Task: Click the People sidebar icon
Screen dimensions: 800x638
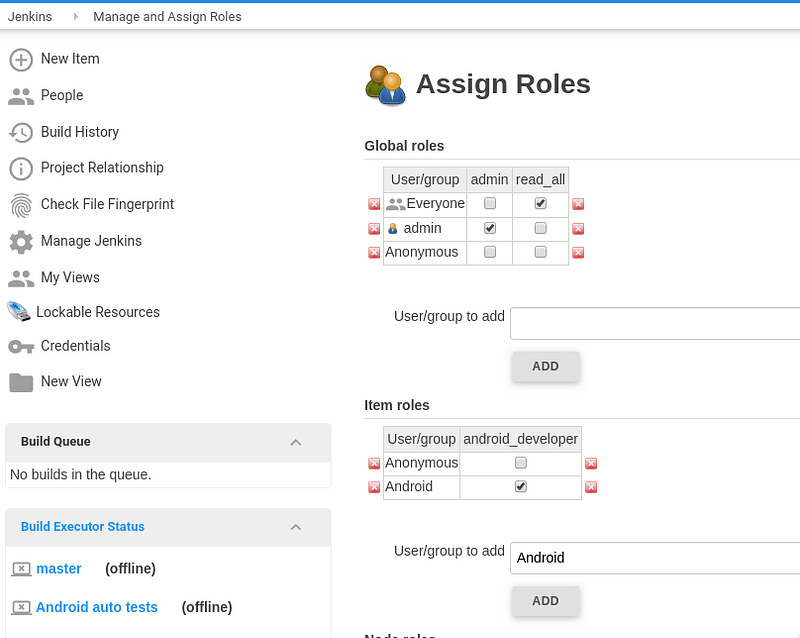Action: click(21, 96)
